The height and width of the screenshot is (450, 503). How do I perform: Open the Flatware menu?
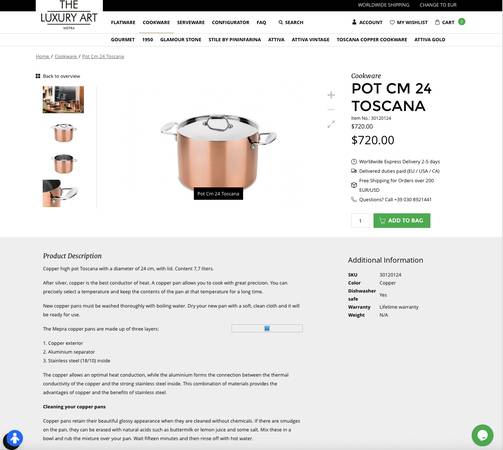click(123, 22)
